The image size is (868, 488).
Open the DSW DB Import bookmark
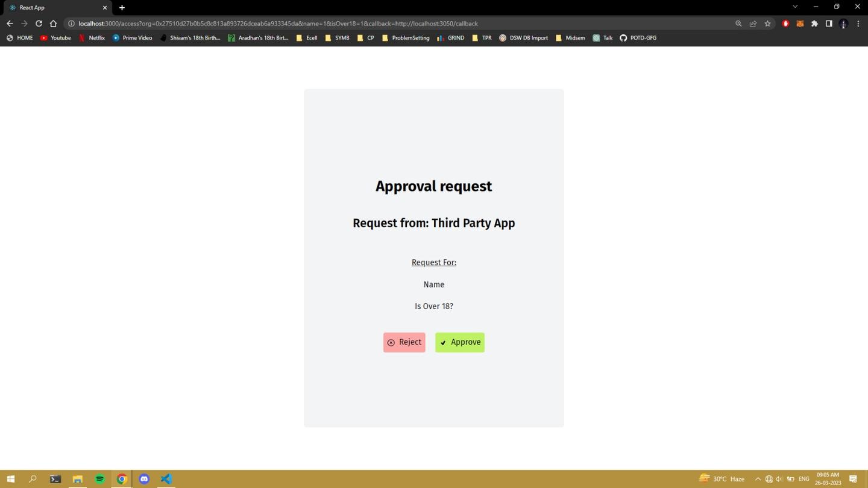pyautogui.click(x=523, y=37)
